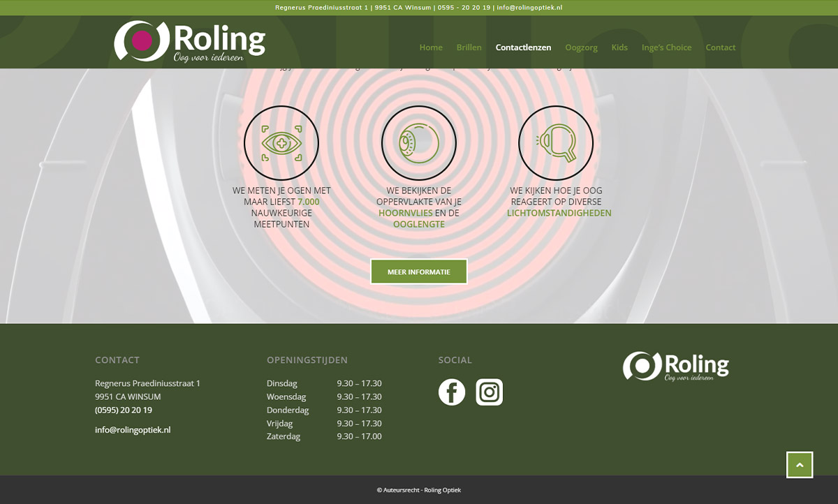Email via the info@rolingoptiek.nl footer link
The height and width of the screenshot is (504, 838).
point(133,429)
